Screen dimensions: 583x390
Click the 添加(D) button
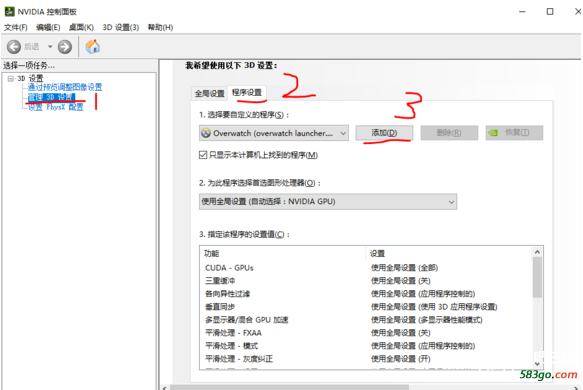[x=384, y=133]
